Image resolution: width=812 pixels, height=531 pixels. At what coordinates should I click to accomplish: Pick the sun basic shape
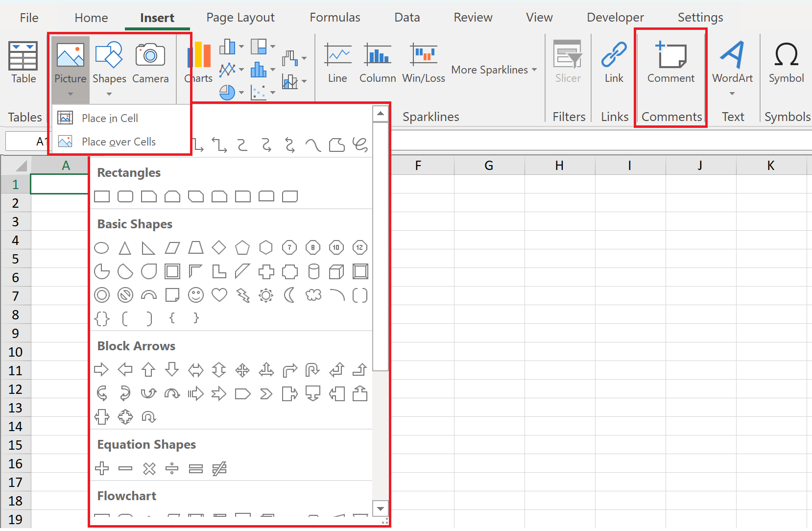point(266,295)
